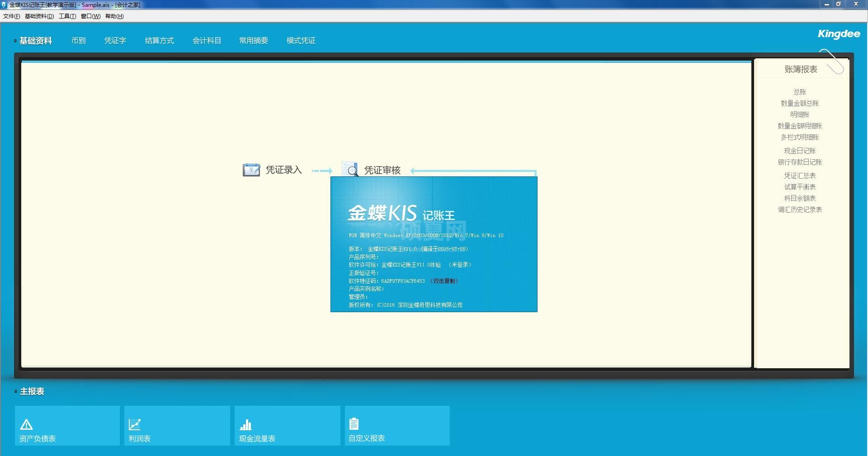Open the 文件(F) menu
Image resolution: width=868 pixels, height=456 pixels.
pyautogui.click(x=11, y=16)
